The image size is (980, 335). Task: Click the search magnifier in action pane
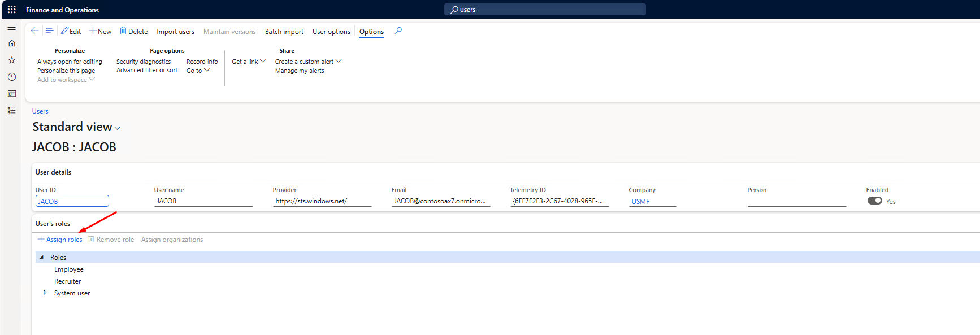(398, 31)
